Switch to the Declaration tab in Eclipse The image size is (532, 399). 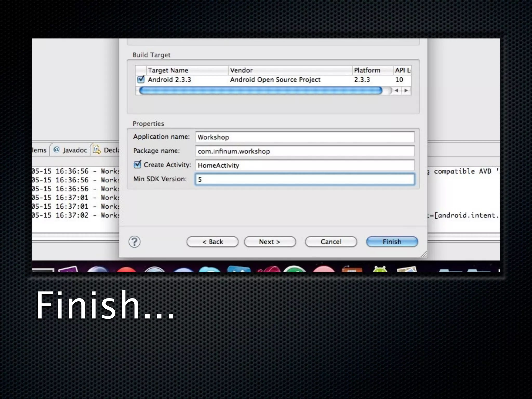(x=106, y=150)
